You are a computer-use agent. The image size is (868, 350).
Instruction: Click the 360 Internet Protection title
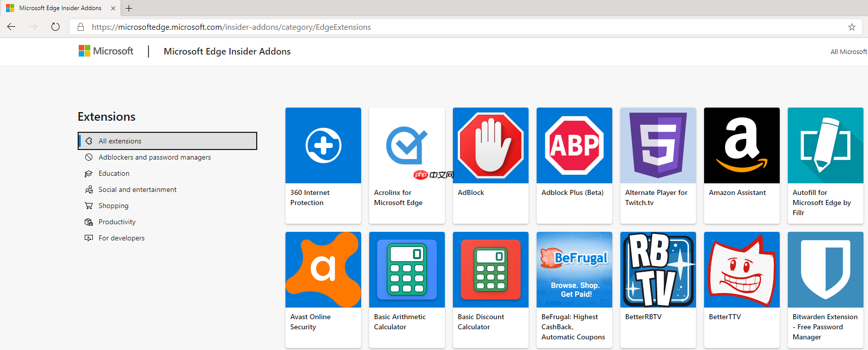(x=310, y=197)
